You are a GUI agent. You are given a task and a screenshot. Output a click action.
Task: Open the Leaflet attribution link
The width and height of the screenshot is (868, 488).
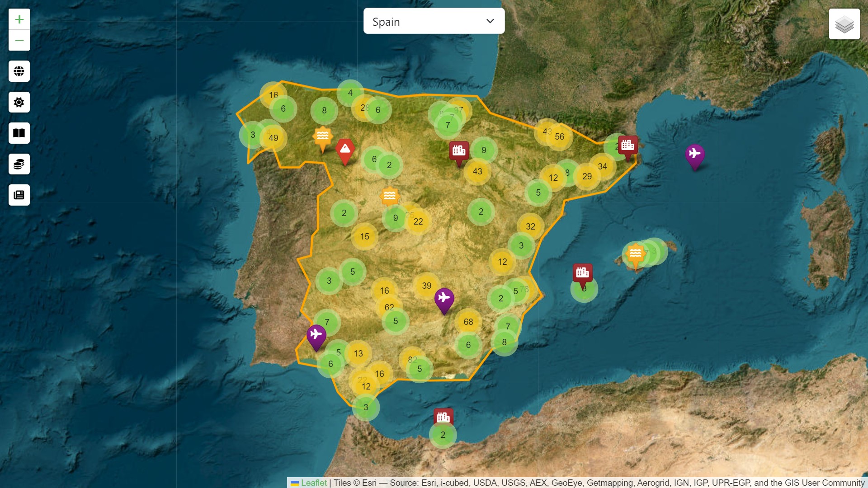pyautogui.click(x=314, y=483)
